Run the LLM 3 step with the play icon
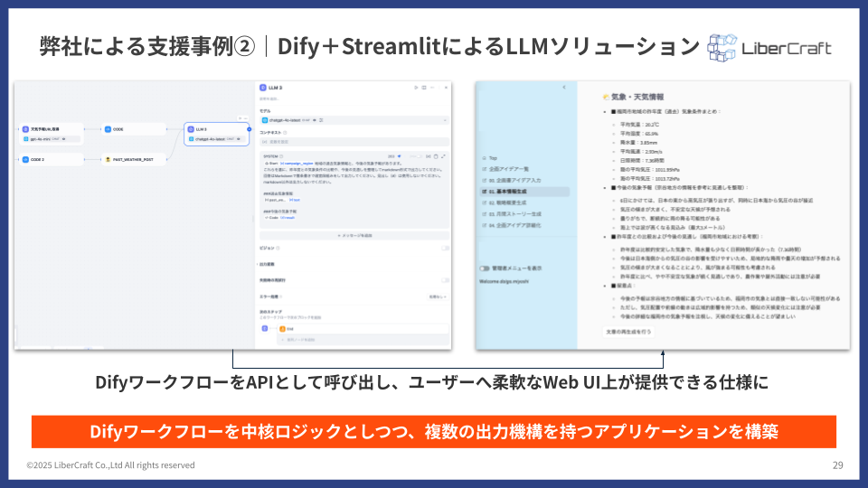The image size is (868, 488). [416, 88]
